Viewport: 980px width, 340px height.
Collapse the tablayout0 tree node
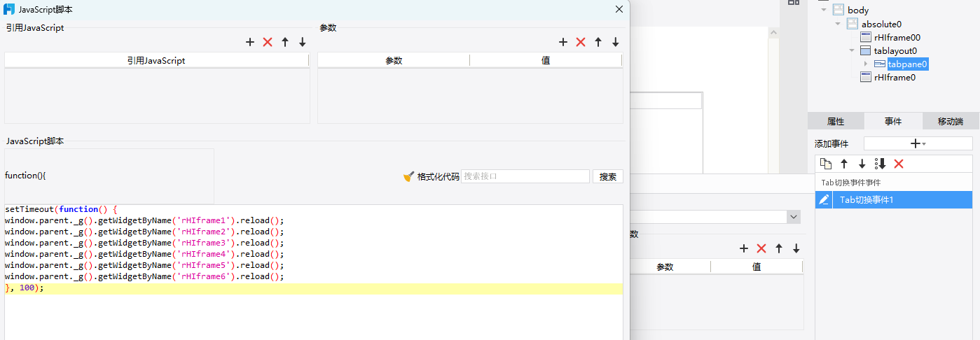pos(852,50)
